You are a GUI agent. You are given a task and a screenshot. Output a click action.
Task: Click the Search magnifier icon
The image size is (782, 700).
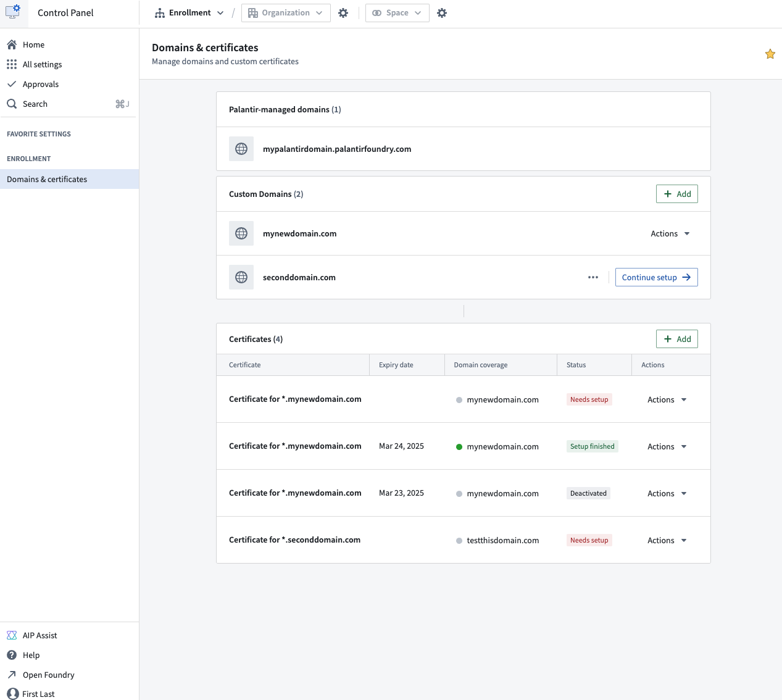(x=12, y=104)
